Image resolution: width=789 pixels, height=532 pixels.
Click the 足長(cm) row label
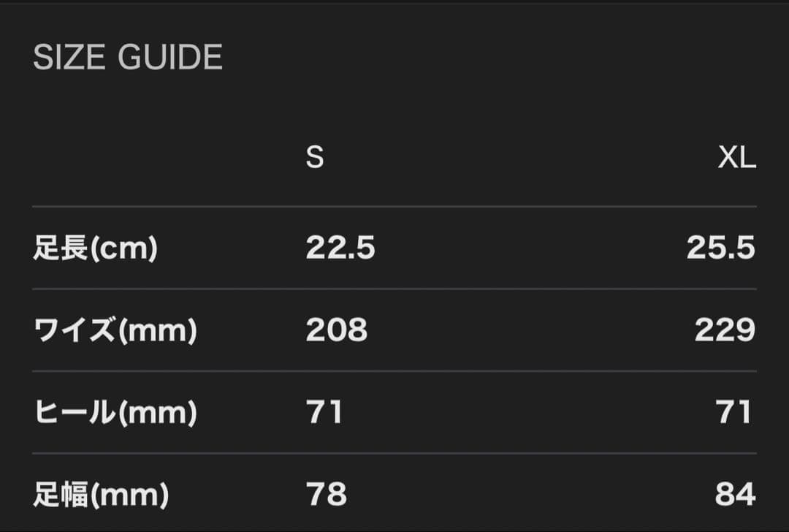pos(96,249)
